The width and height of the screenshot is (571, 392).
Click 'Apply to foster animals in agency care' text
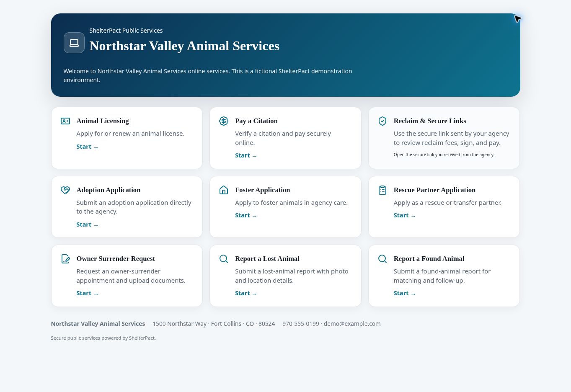click(x=291, y=203)
